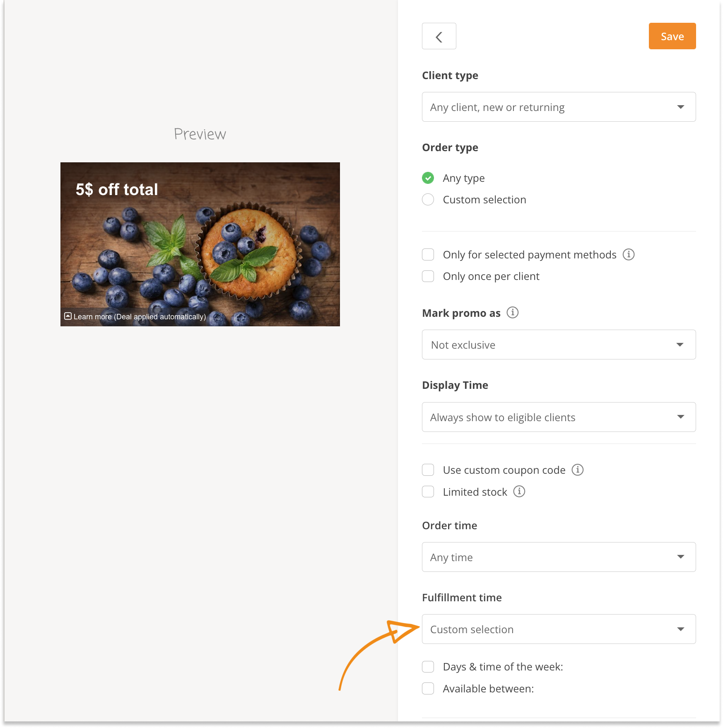Click the 5$ off total preview image
Viewport: 723px width, 728px height.
pyautogui.click(x=200, y=244)
